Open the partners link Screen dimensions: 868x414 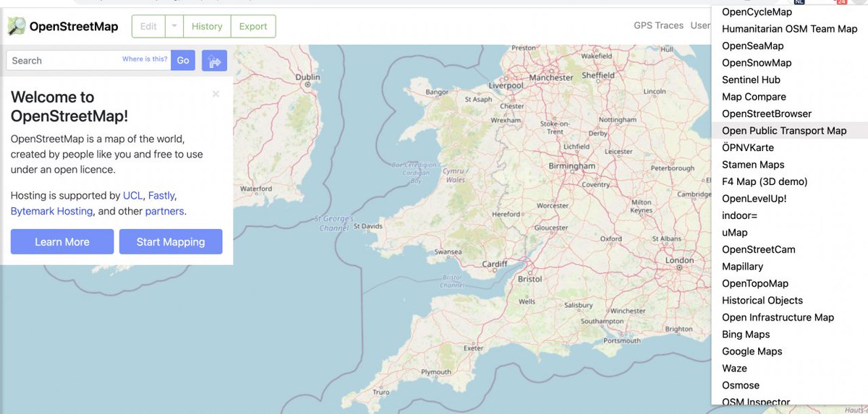click(164, 212)
